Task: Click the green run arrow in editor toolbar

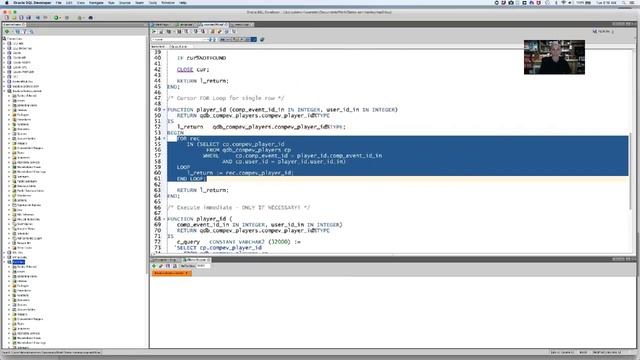Action: (154, 31)
